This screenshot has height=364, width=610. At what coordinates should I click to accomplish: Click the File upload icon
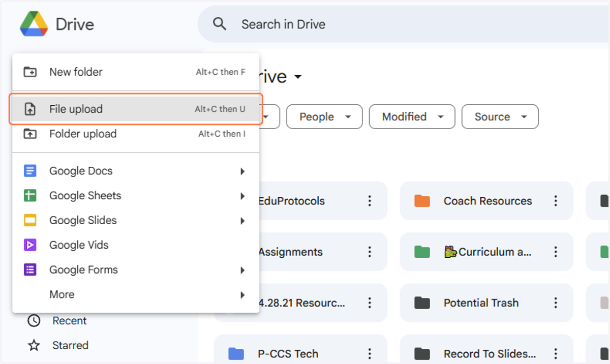tap(30, 109)
